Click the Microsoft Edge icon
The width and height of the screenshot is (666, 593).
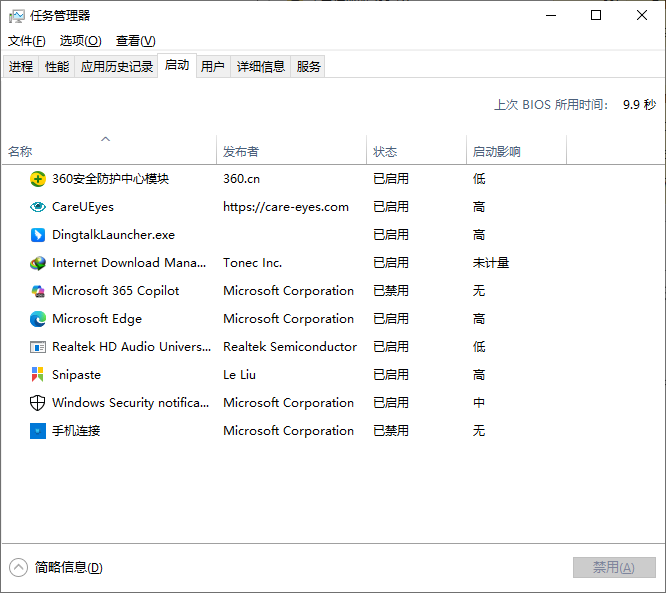click(38, 319)
